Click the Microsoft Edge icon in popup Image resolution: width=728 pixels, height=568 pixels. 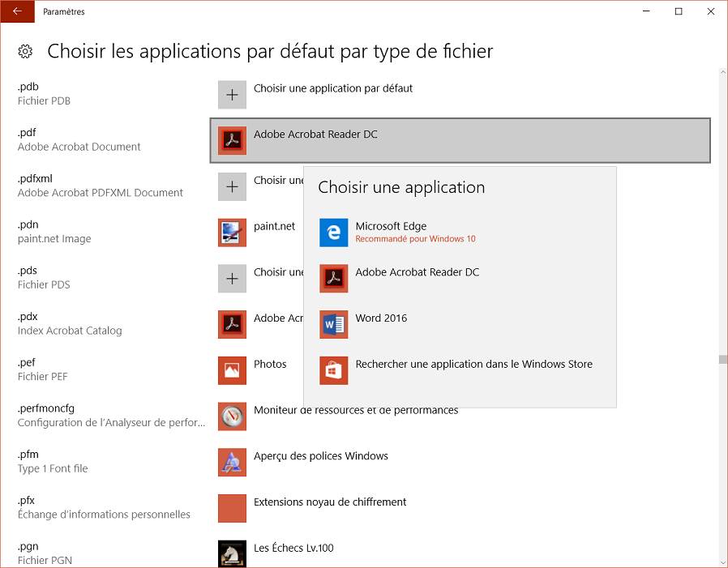pyautogui.click(x=334, y=233)
